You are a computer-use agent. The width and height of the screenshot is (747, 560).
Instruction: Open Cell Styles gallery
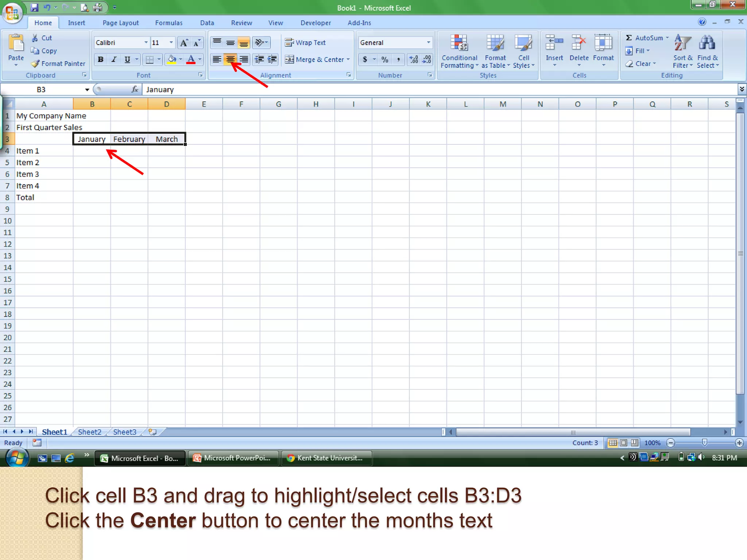pyautogui.click(x=523, y=51)
